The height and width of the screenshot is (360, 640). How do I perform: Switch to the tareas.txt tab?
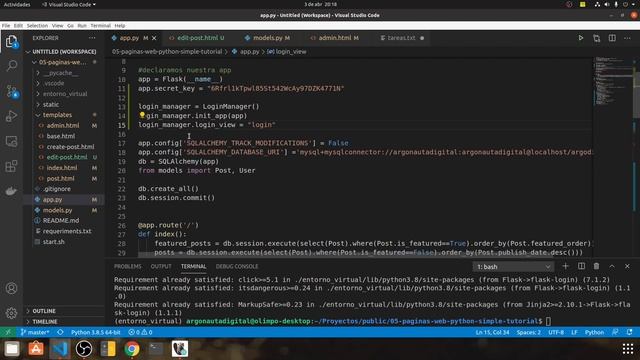click(x=401, y=38)
